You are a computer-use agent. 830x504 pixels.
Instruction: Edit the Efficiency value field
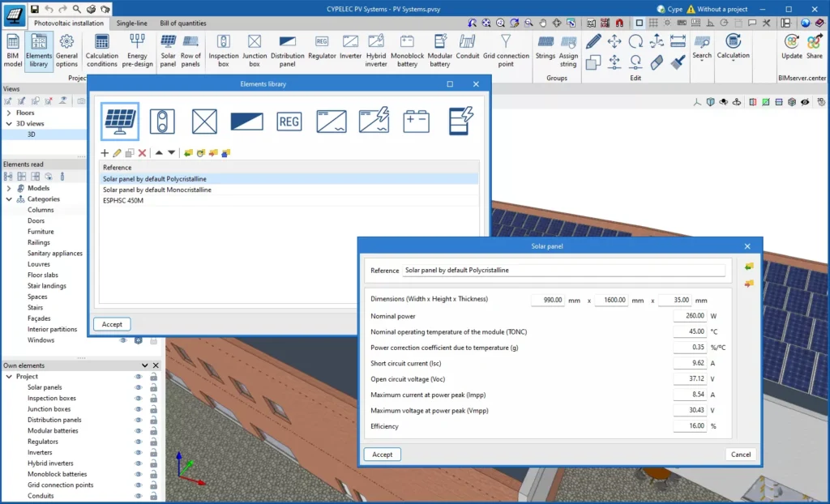click(x=690, y=425)
